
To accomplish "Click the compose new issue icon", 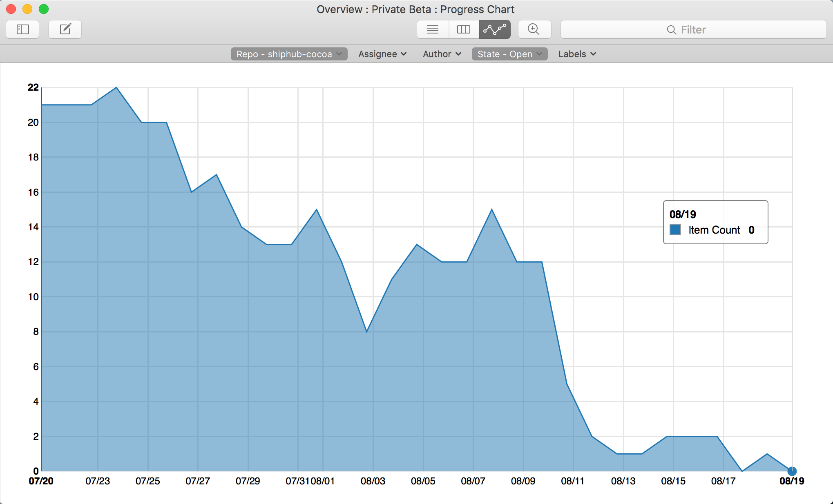I will click(65, 29).
